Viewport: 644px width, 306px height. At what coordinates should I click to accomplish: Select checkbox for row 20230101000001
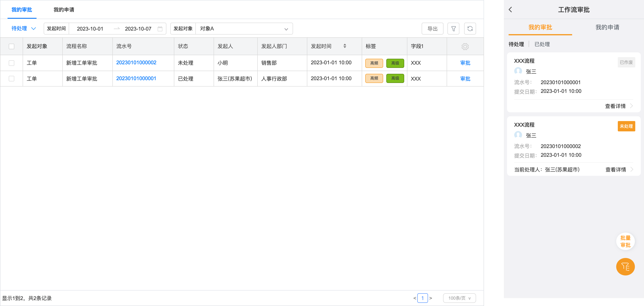click(x=12, y=79)
